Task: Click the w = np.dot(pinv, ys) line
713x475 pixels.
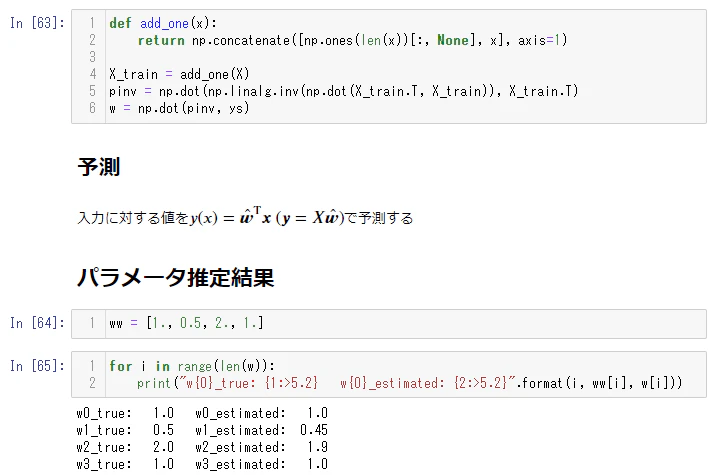Action: pos(179,108)
